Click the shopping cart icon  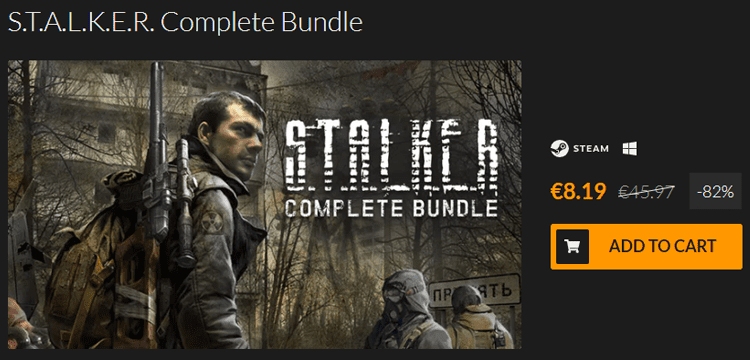point(572,247)
